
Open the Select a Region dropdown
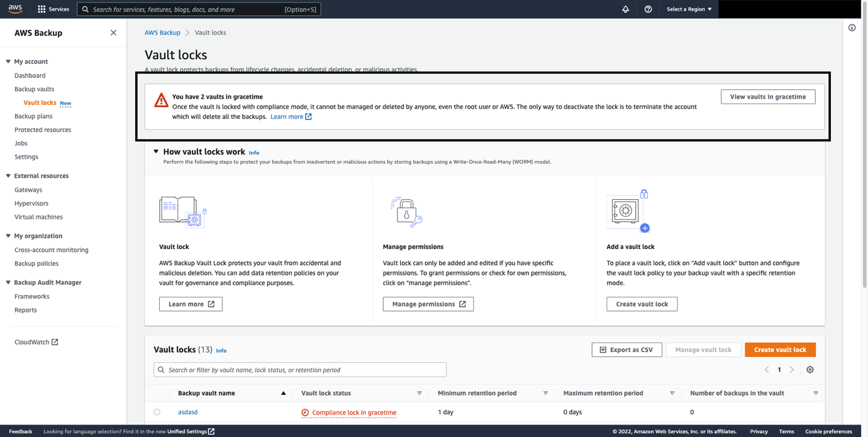(689, 9)
